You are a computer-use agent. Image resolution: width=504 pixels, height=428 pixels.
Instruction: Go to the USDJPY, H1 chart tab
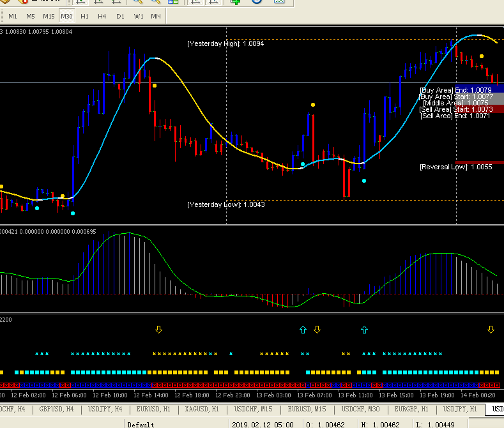pyautogui.click(x=460, y=409)
